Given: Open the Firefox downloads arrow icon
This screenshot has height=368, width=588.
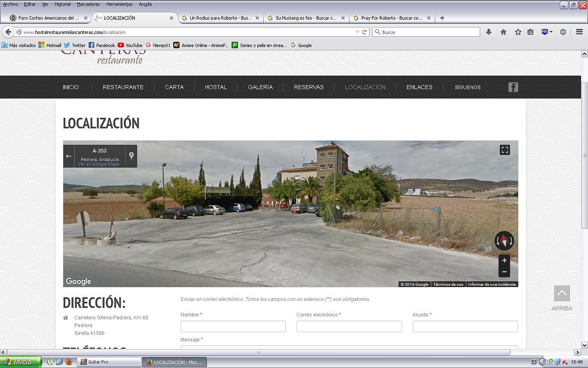Looking at the screenshot, I should pos(489,32).
